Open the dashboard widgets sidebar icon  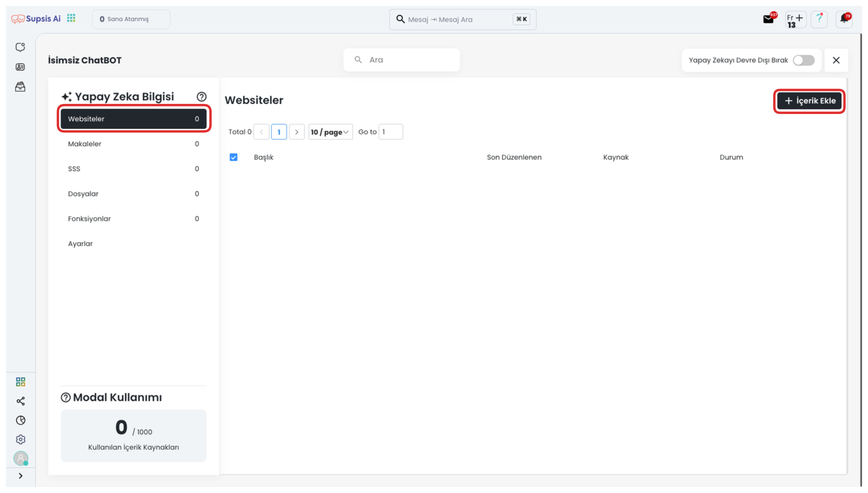[x=21, y=382]
